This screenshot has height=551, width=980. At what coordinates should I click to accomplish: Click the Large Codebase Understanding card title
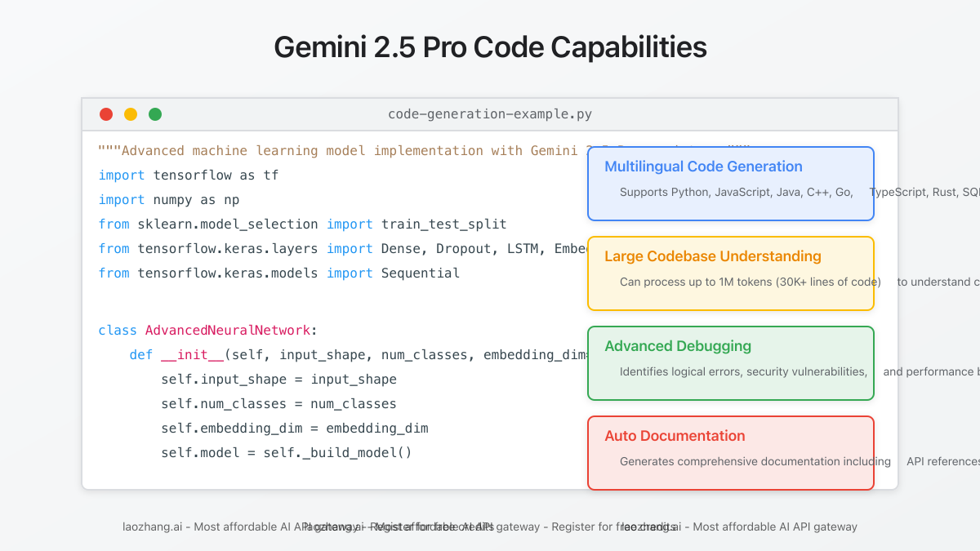click(x=713, y=256)
